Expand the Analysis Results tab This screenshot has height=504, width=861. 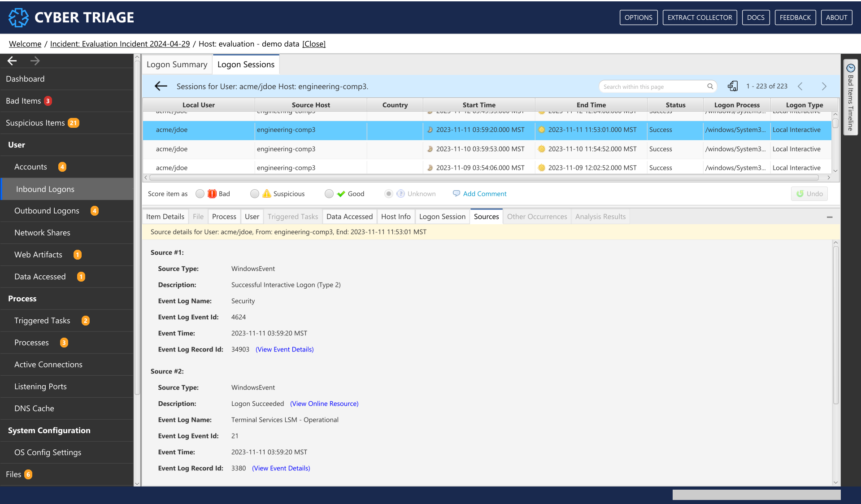tap(600, 217)
